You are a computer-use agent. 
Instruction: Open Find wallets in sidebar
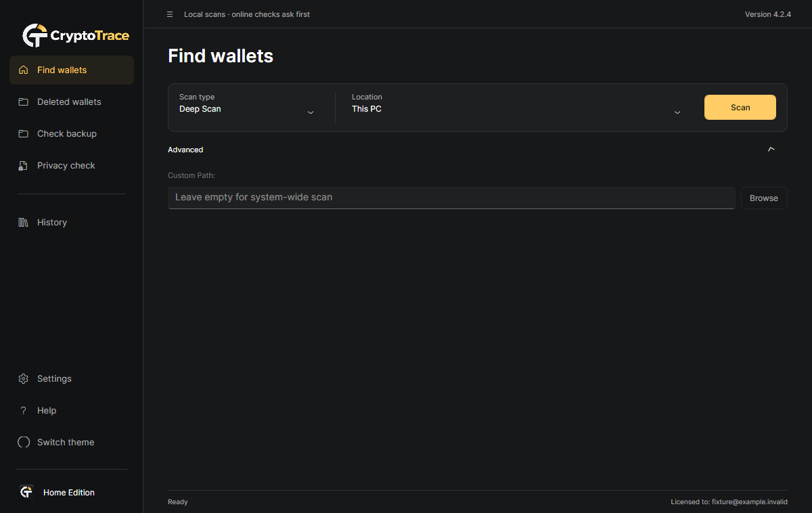point(72,70)
